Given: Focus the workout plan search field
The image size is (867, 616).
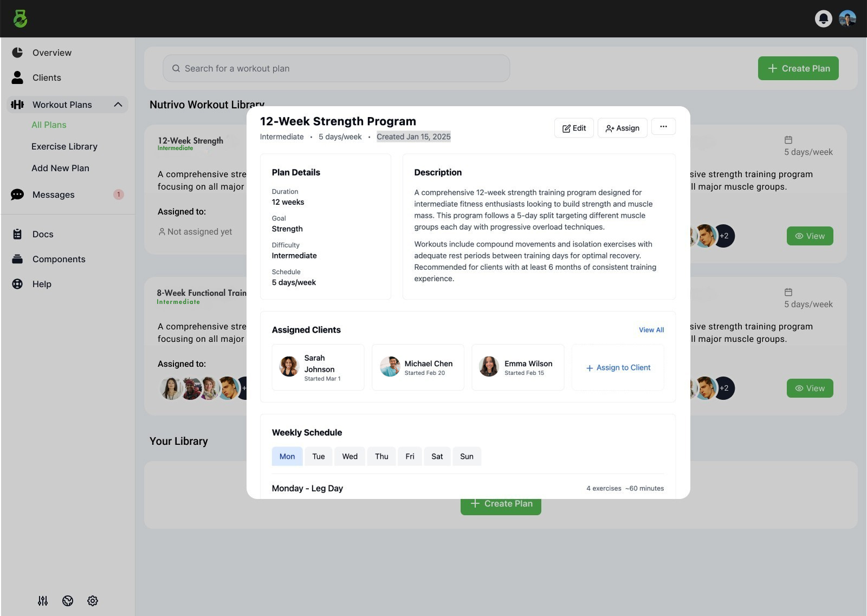Looking at the screenshot, I should [x=336, y=68].
